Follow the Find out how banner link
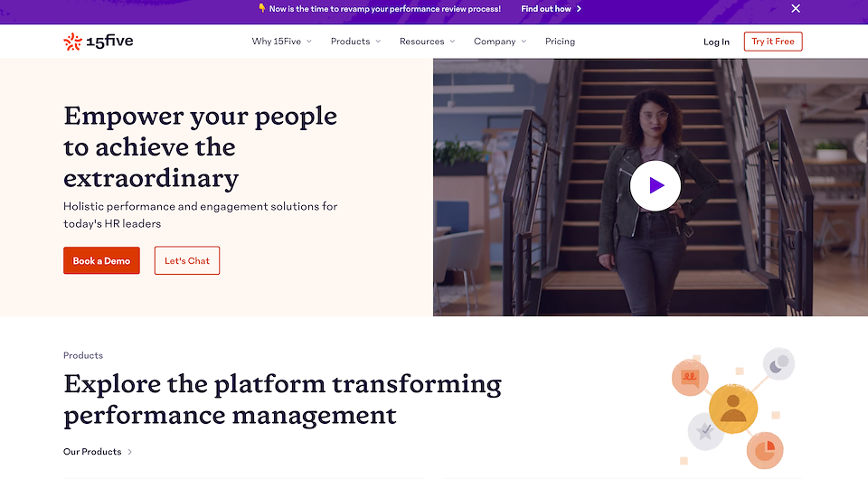This screenshot has width=868, height=479. pyautogui.click(x=551, y=9)
